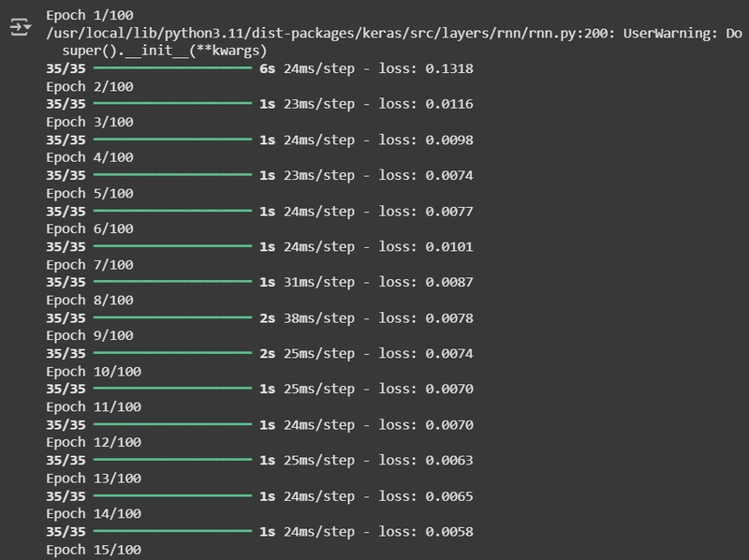
Task: Click the 6s duration of first epoch
Action: click(267, 68)
